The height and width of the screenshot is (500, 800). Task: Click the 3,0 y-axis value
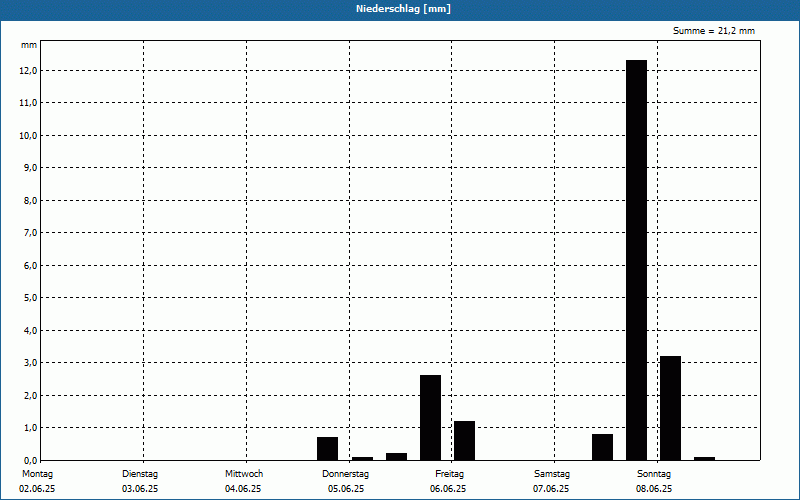(x=30, y=363)
